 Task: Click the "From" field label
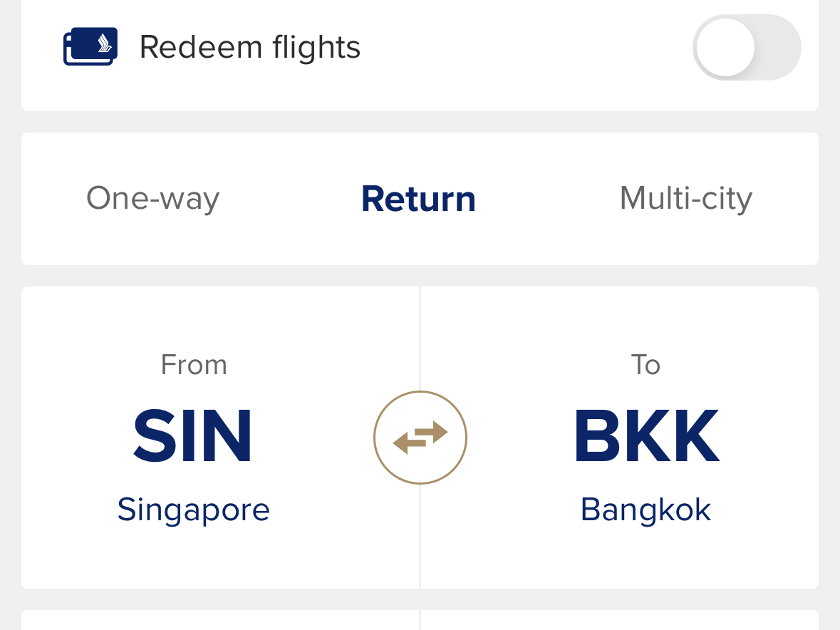194,365
